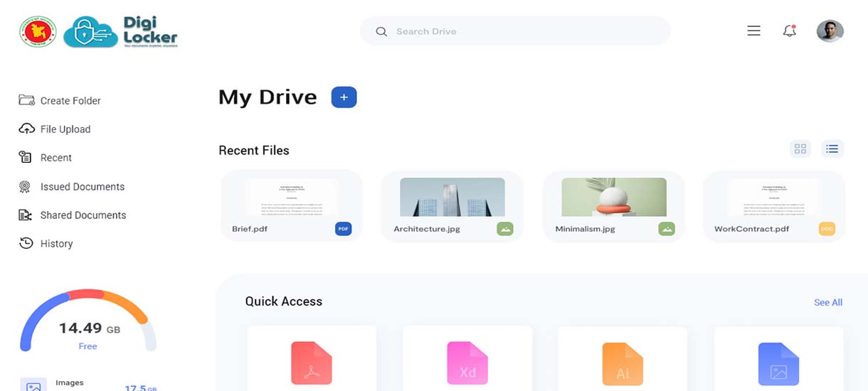Click the 17.5 GB Images size value
This screenshot has width=868, height=391.
[x=141, y=387]
